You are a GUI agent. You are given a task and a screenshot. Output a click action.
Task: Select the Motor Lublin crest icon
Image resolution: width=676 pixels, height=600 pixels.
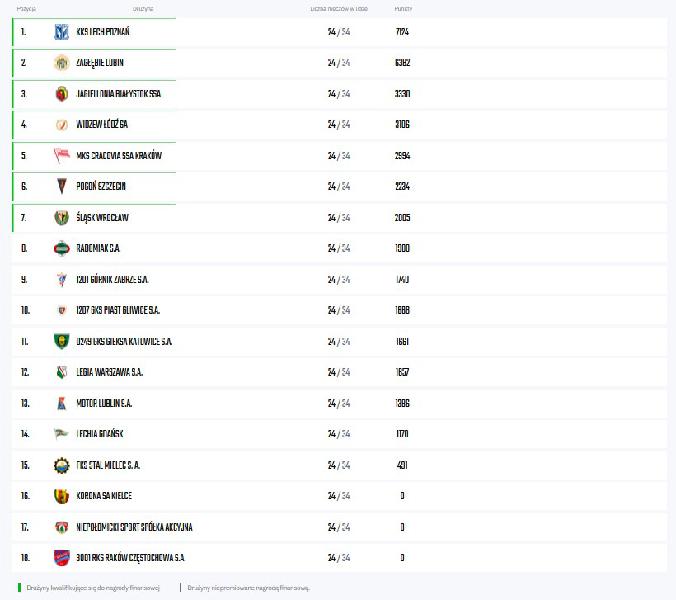coord(61,404)
